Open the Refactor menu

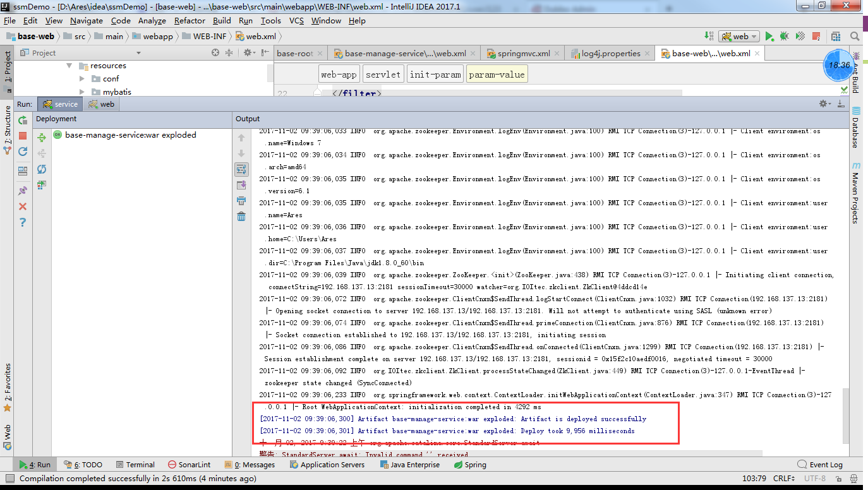pyautogui.click(x=190, y=20)
